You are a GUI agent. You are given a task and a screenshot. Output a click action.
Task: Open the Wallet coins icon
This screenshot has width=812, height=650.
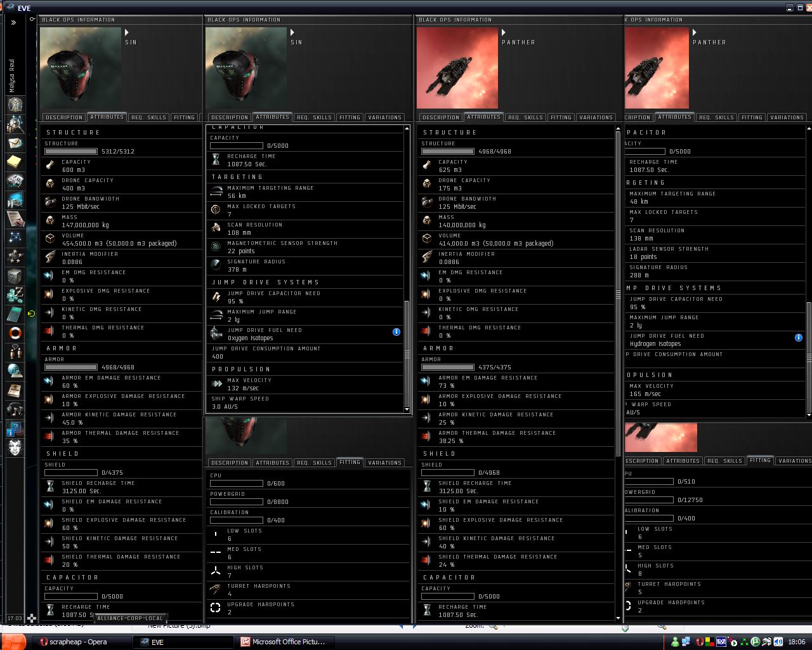pos(15,295)
